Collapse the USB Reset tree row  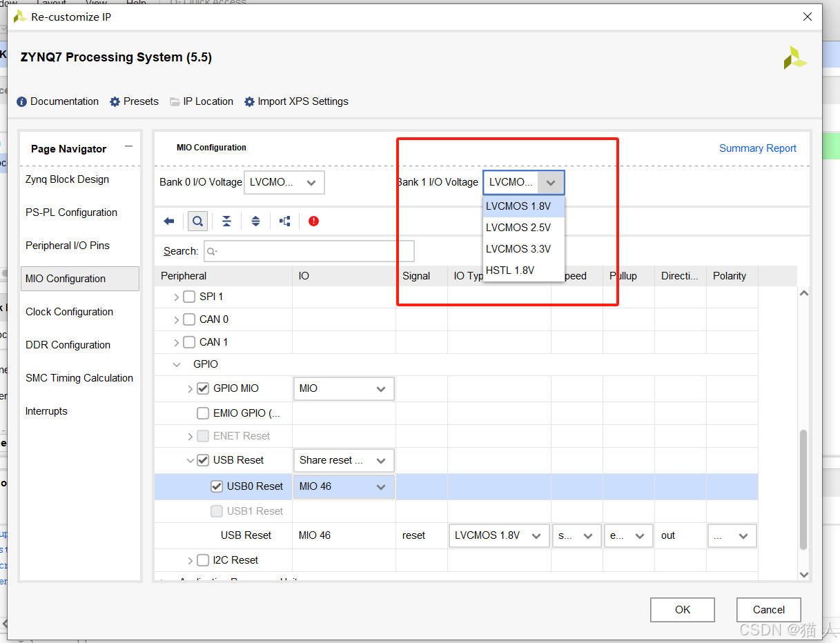(191, 460)
